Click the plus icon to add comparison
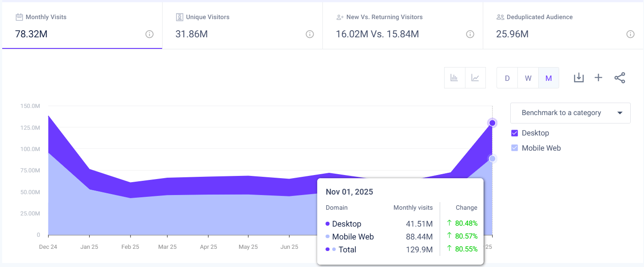Image resolution: width=644 pixels, height=267 pixels. click(598, 77)
